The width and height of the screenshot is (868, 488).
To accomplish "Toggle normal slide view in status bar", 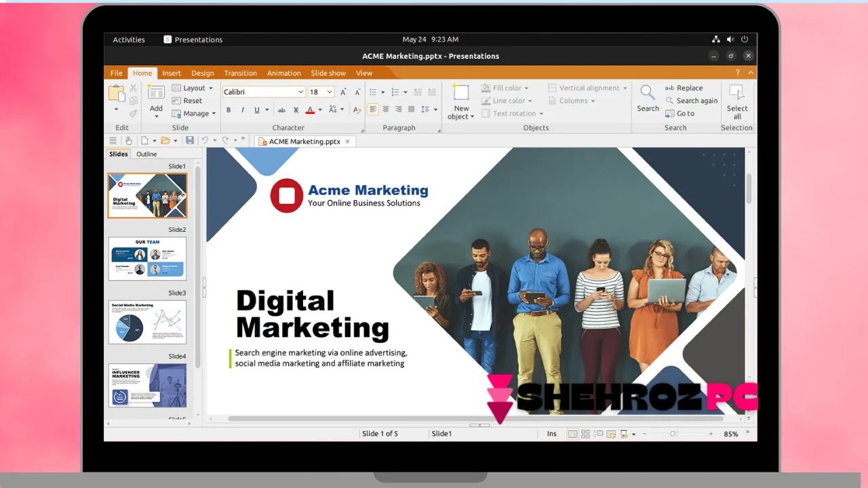I will click(x=572, y=434).
